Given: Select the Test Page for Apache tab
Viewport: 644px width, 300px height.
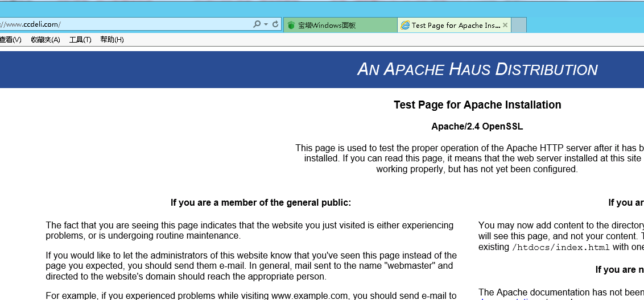Looking at the screenshot, I should click(x=454, y=25).
